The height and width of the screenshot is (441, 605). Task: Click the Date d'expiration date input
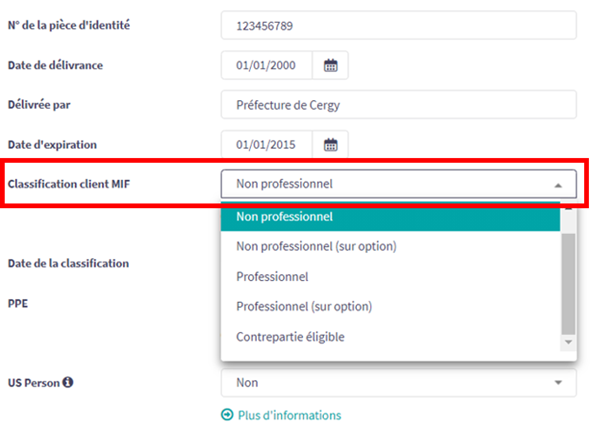[x=267, y=145]
